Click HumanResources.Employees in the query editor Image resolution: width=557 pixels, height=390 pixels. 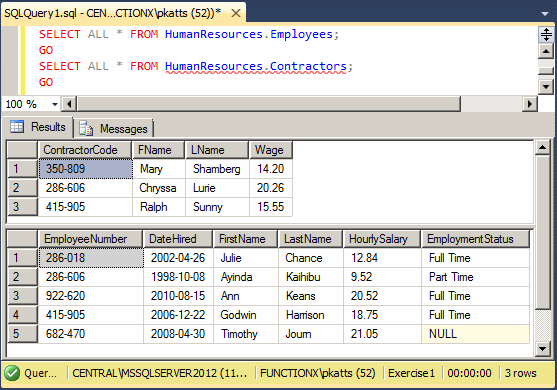click(x=249, y=34)
